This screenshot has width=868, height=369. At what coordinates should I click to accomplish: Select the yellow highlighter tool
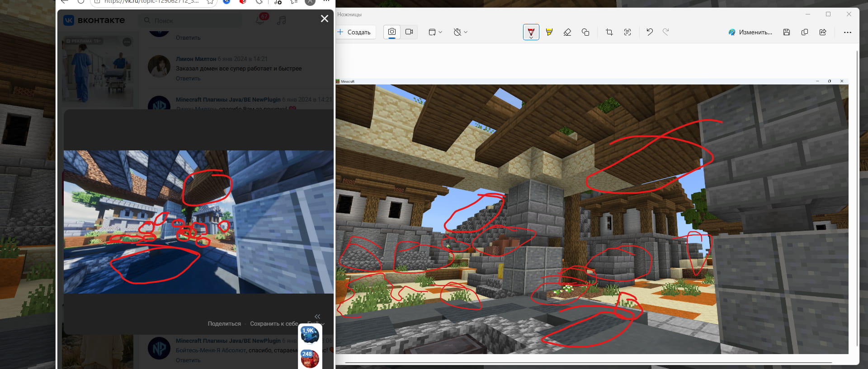tap(549, 32)
